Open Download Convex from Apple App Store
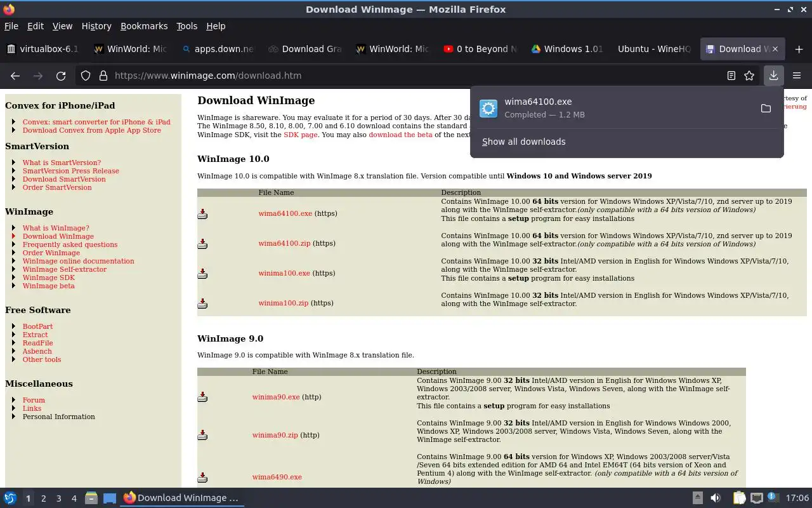 [91, 130]
